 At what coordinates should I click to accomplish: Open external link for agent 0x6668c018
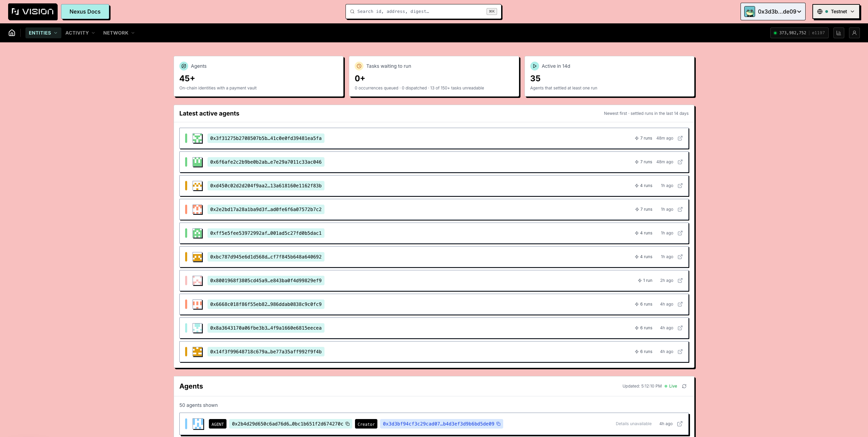pyautogui.click(x=680, y=304)
